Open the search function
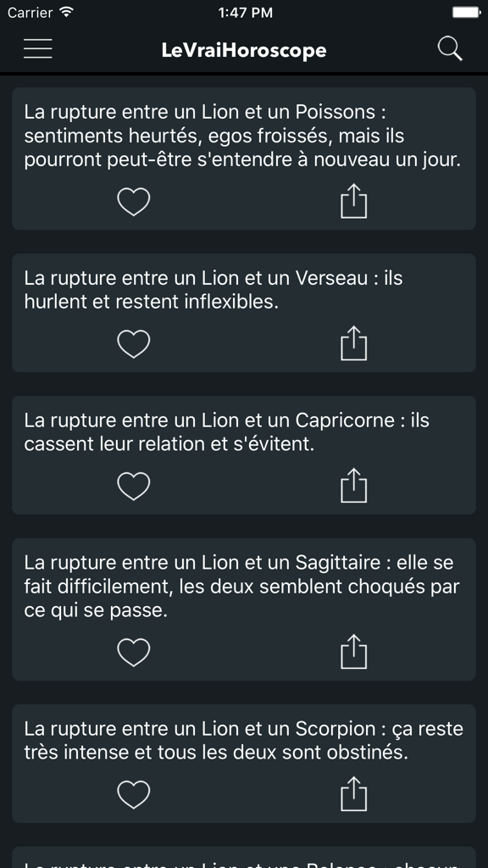The height and width of the screenshot is (868, 488). [x=450, y=48]
